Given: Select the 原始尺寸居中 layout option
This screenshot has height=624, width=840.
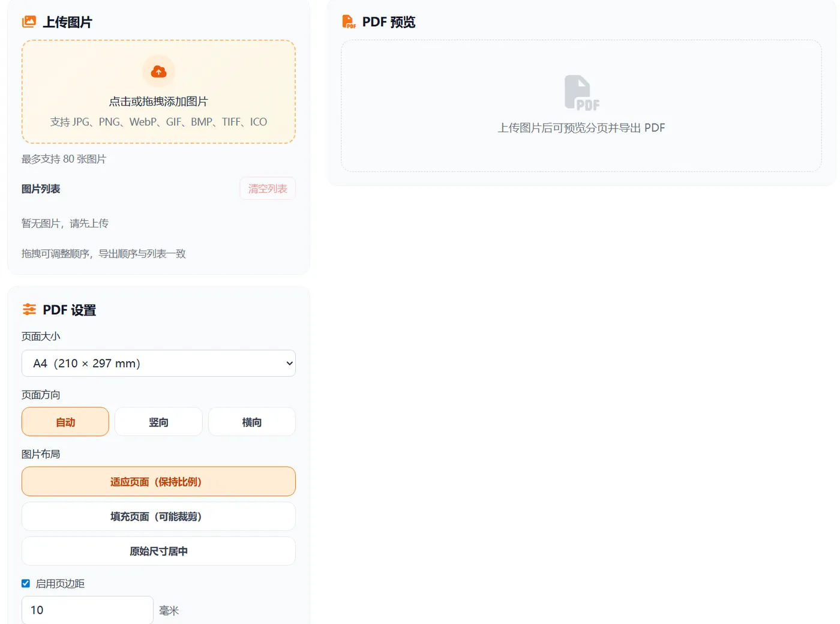Looking at the screenshot, I should click(x=158, y=551).
